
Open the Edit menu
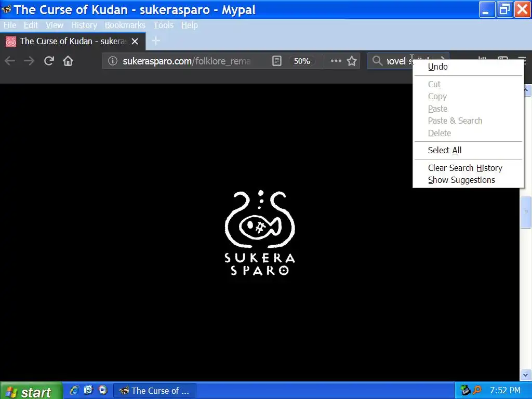click(31, 25)
